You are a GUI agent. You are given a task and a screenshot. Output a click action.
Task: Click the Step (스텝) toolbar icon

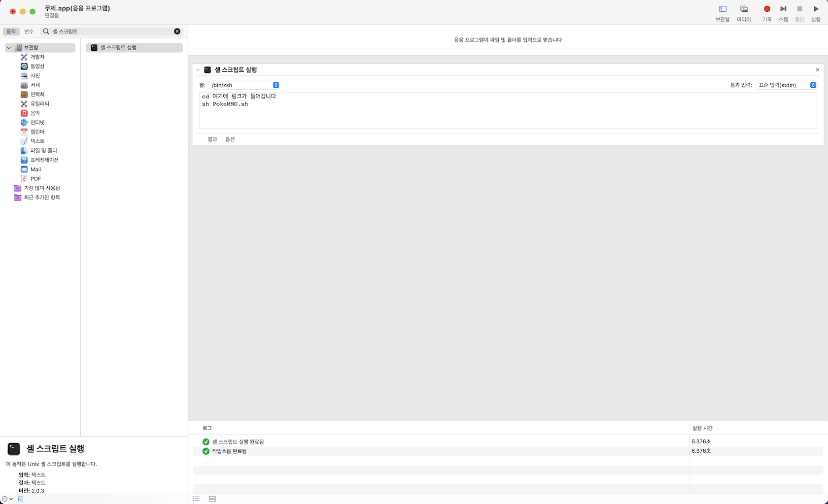[783, 9]
